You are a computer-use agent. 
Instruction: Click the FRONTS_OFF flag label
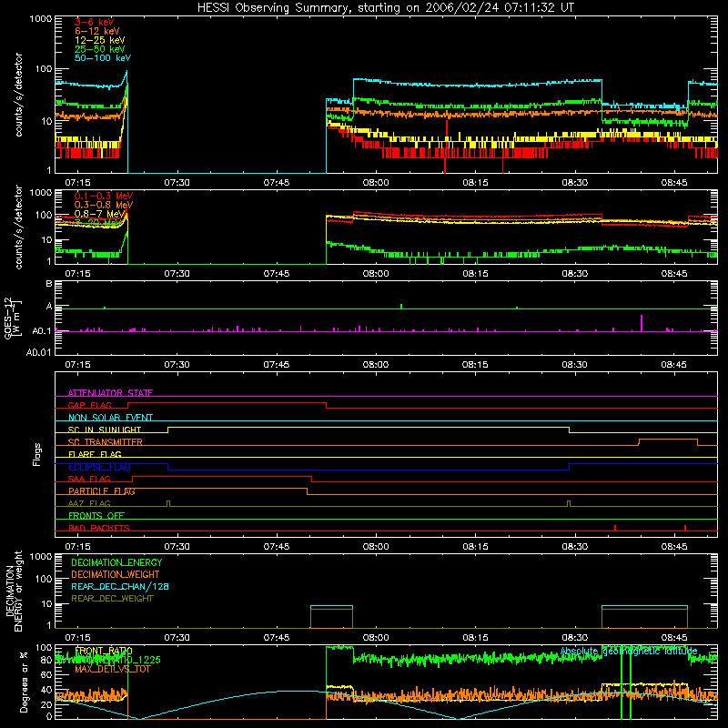point(96,516)
